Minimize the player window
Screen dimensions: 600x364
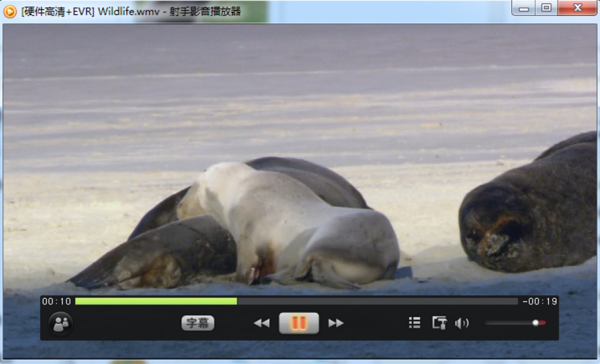(523, 8)
